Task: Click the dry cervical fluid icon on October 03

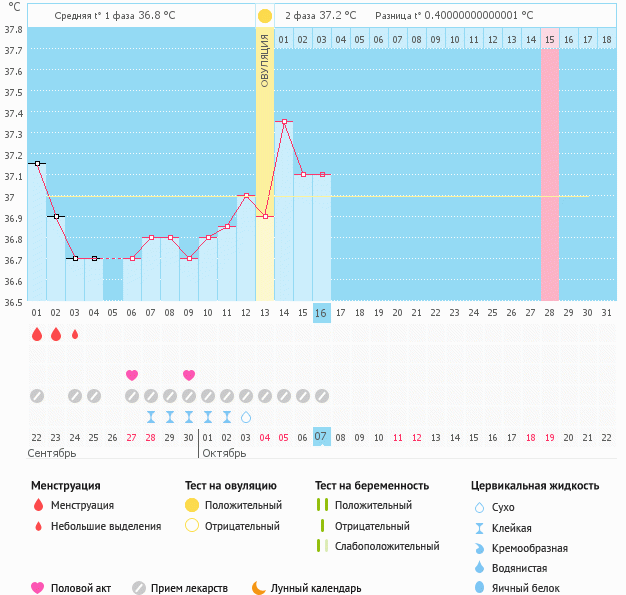Action: [x=246, y=417]
